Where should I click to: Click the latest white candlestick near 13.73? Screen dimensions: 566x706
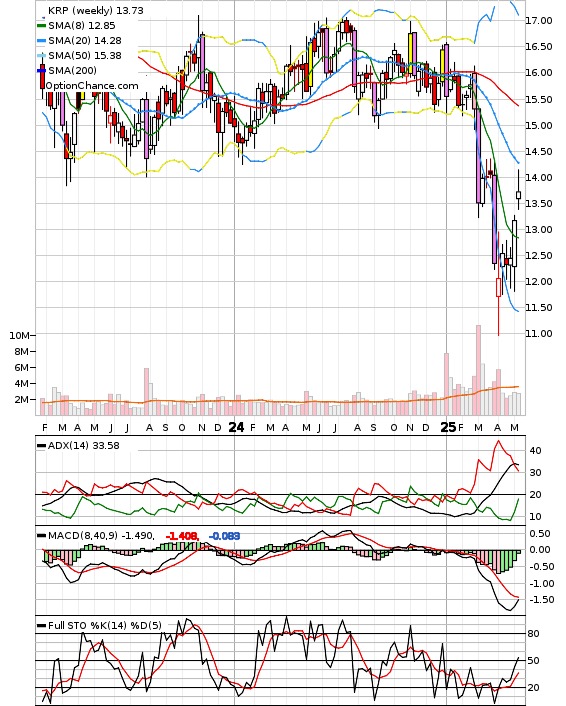(x=519, y=195)
